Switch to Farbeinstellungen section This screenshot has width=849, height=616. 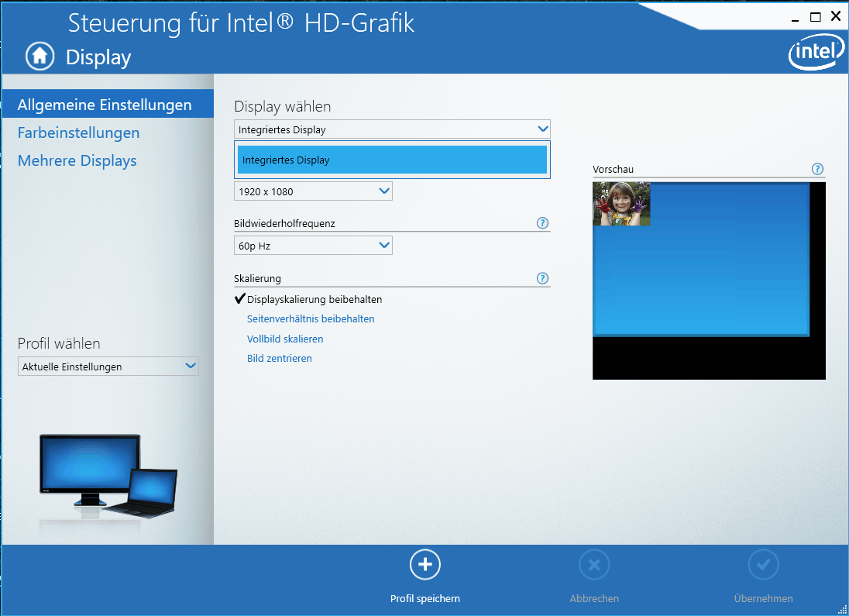[78, 132]
